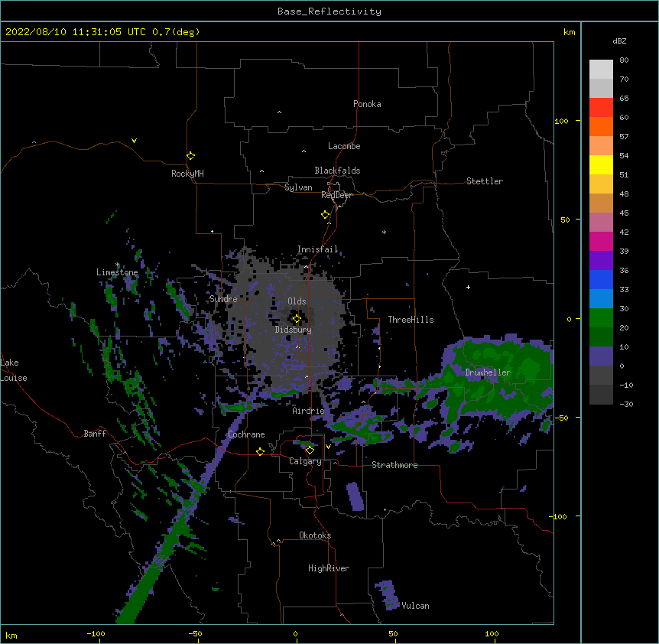Pick the bright yellow 51-54 dBZ swatch
The width and height of the screenshot is (659, 644).
(601, 164)
